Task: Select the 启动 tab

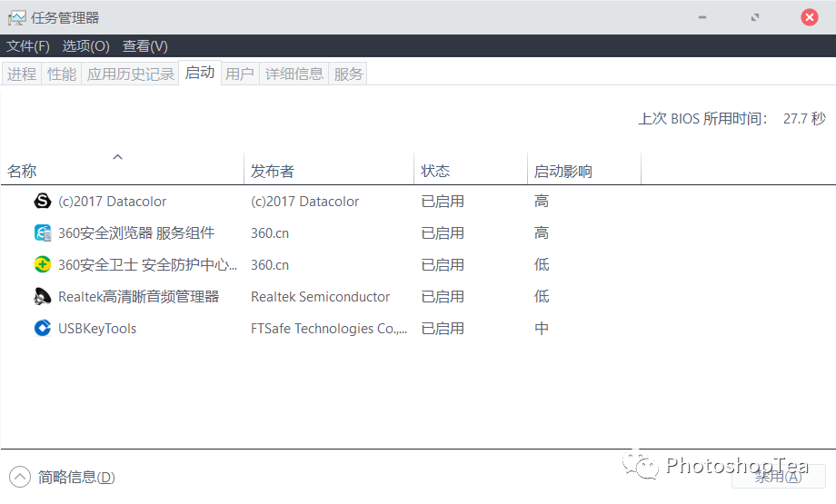Action: point(200,72)
